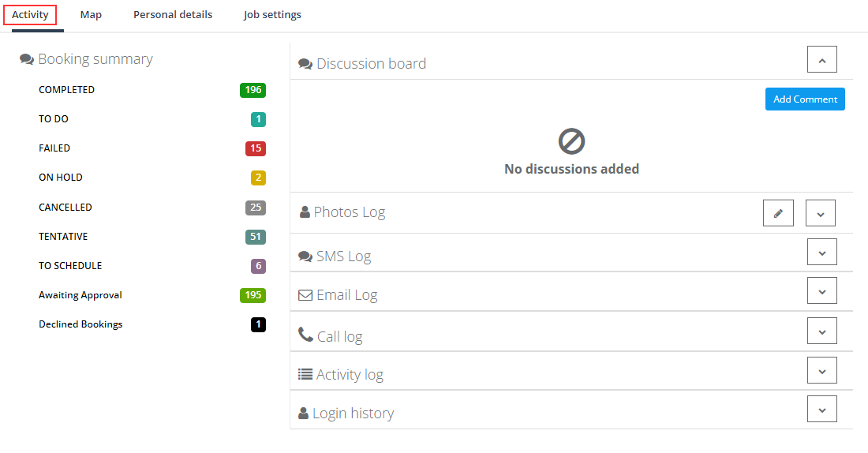Click the Login history user icon
The height and width of the screenshot is (453, 868).
303,413
